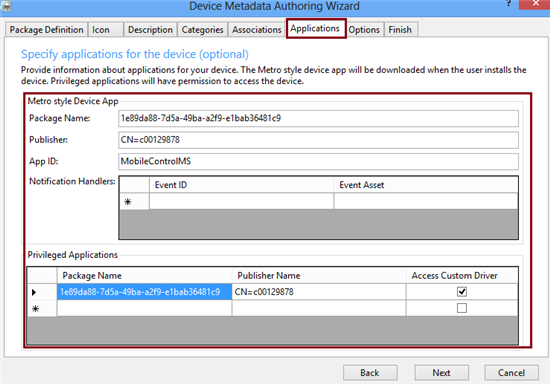Click the help question mark button
Image resolution: width=550 pixels, height=384 pixels.
[x=509, y=4]
